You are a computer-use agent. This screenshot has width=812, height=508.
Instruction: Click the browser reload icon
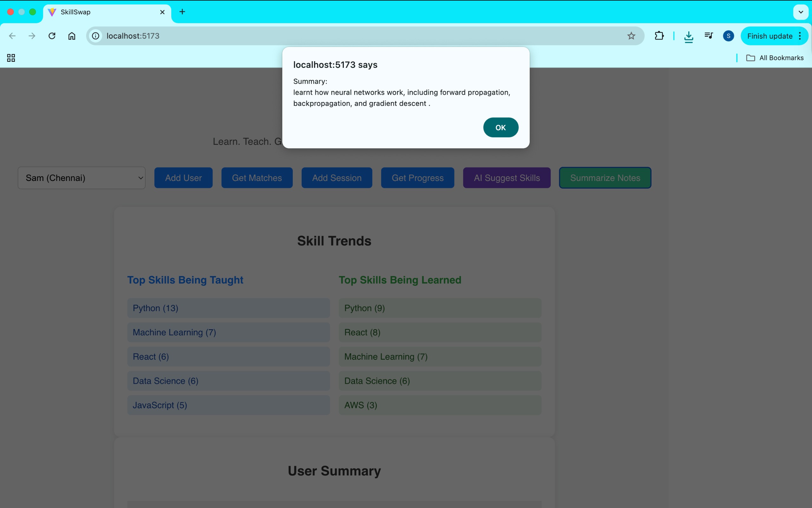point(52,36)
